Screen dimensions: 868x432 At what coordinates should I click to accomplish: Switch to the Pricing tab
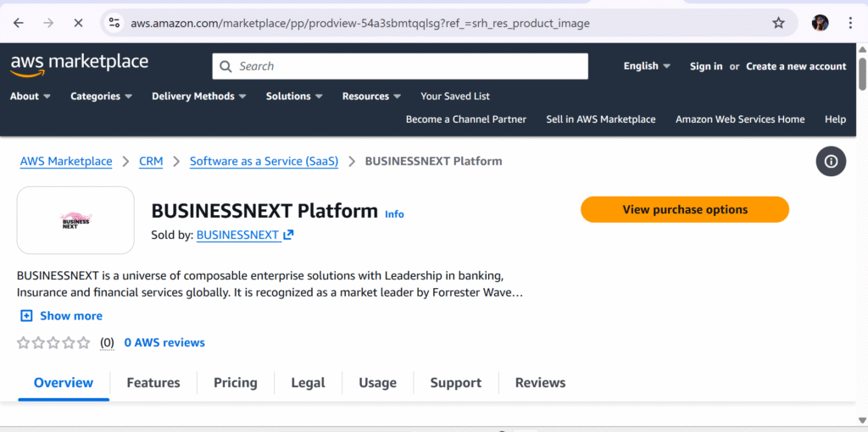point(236,383)
